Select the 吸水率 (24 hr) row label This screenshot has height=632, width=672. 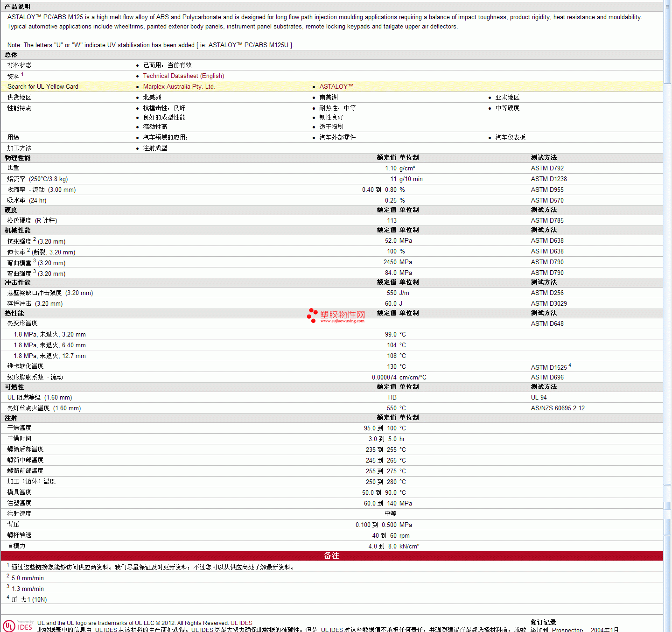[x=27, y=200]
